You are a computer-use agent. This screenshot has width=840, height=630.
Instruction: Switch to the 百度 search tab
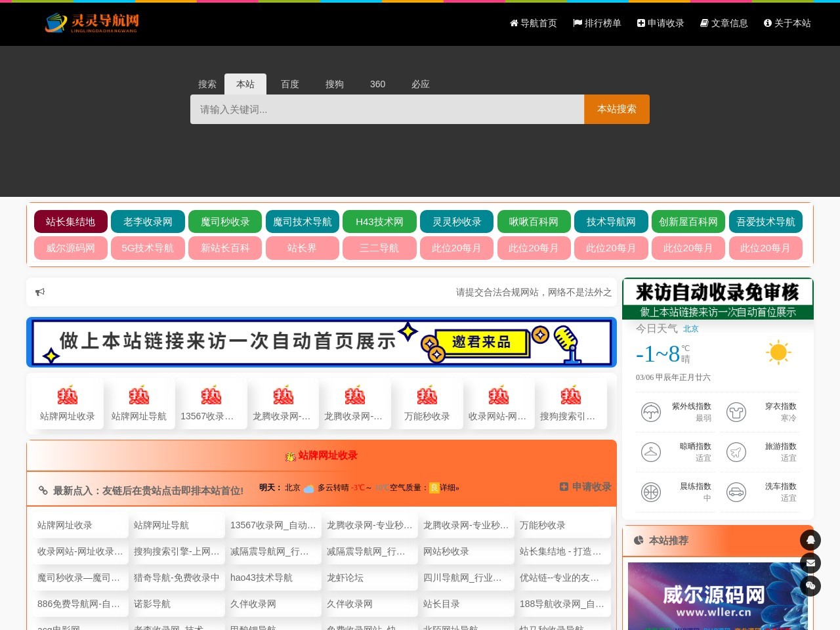tap(290, 84)
